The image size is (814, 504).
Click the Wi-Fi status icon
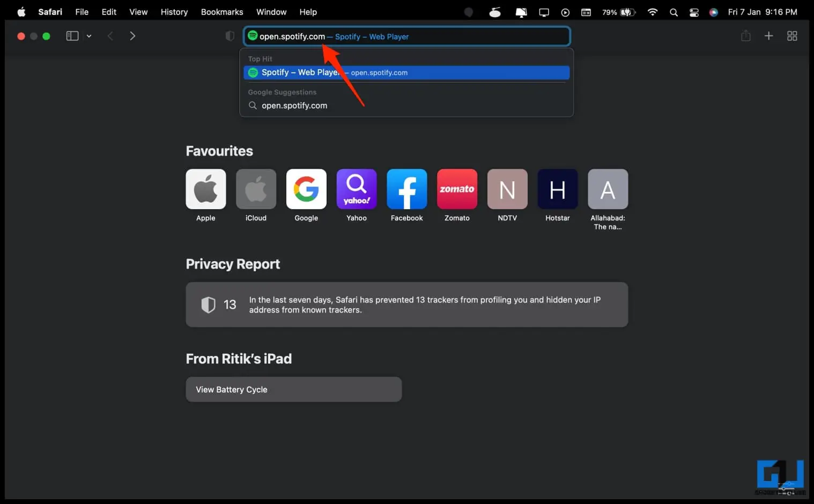click(653, 12)
